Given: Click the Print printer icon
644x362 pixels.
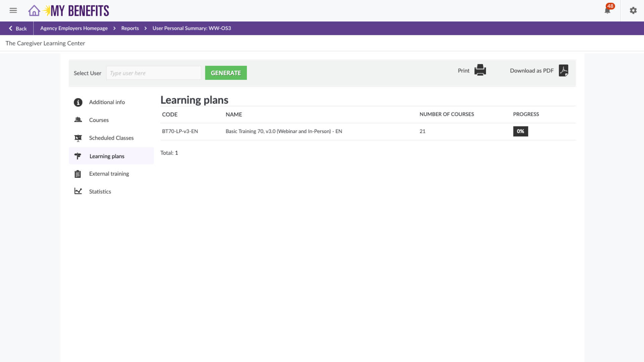Looking at the screenshot, I should 480,70.
